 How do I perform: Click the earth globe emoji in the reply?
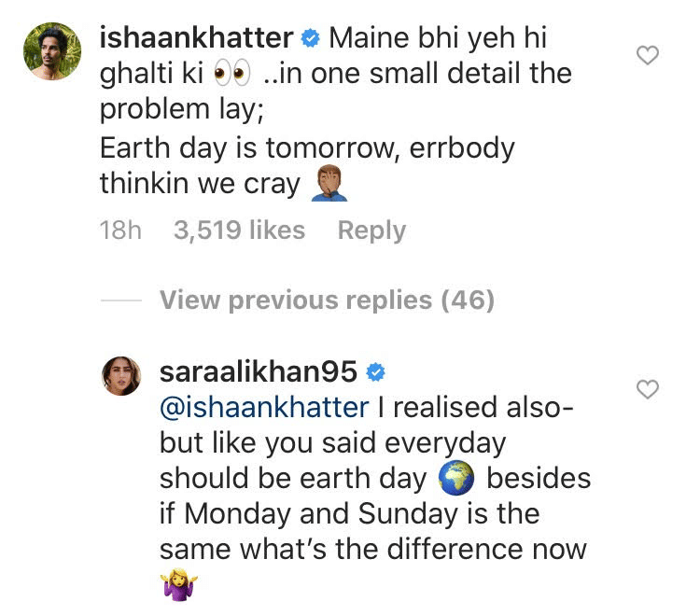click(456, 479)
